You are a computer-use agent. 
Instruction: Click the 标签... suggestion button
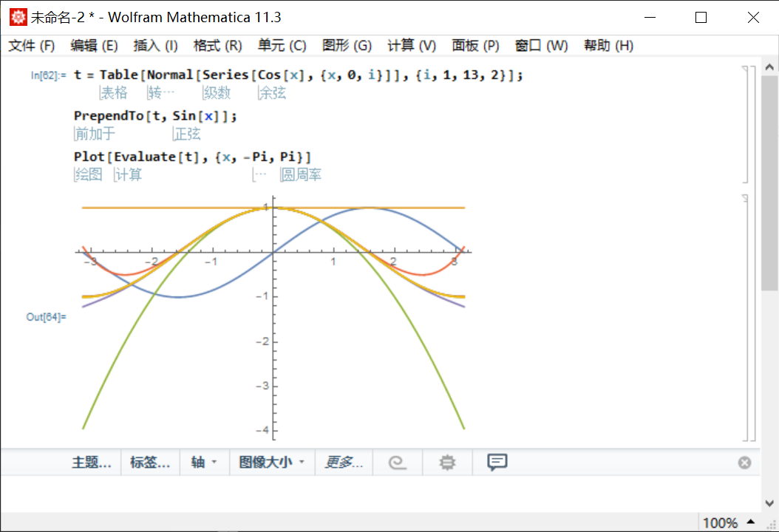pyautogui.click(x=150, y=463)
